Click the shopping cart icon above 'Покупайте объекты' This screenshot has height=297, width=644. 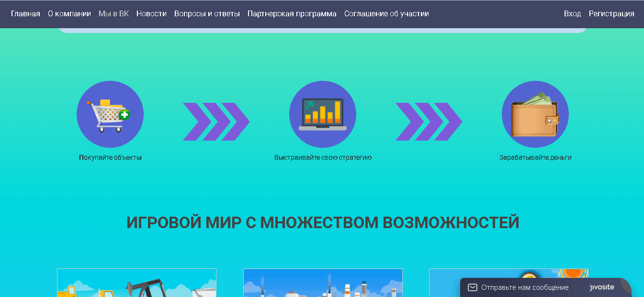pyautogui.click(x=109, y=114)
